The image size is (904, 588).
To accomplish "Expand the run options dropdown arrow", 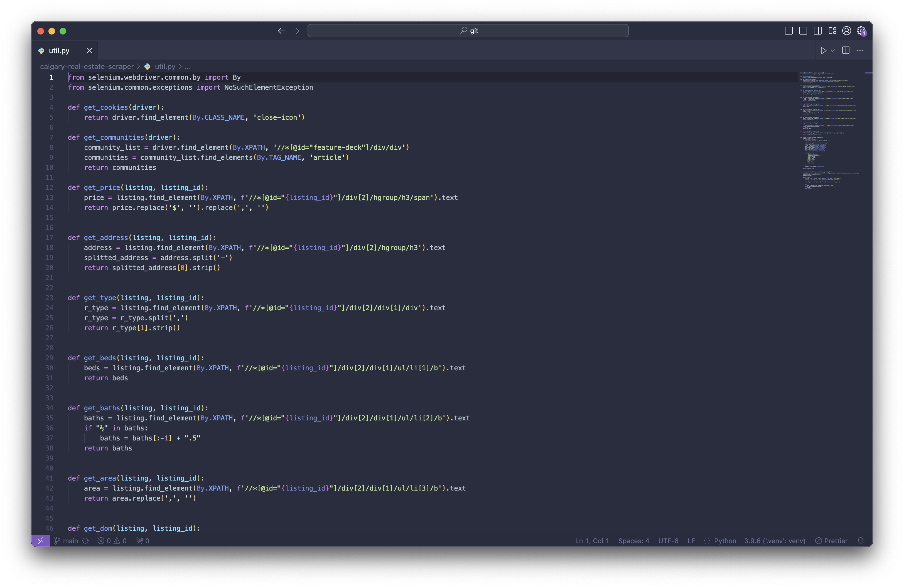I will coord(832,50).
